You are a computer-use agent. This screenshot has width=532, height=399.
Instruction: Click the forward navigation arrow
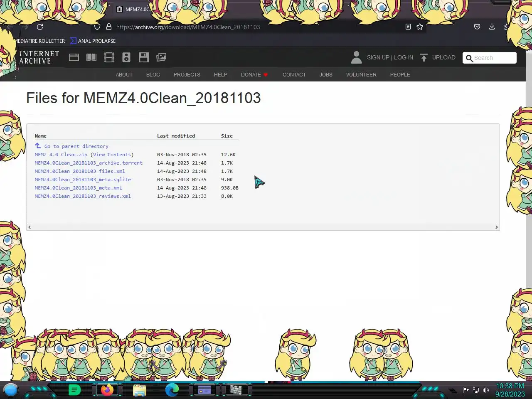tap(25, 27)
